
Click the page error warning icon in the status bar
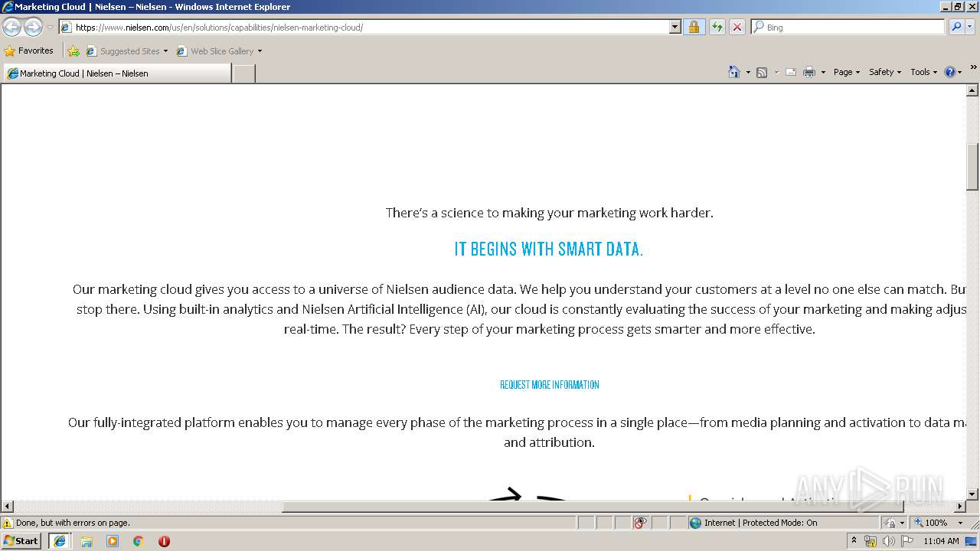(x=8, y=523)
